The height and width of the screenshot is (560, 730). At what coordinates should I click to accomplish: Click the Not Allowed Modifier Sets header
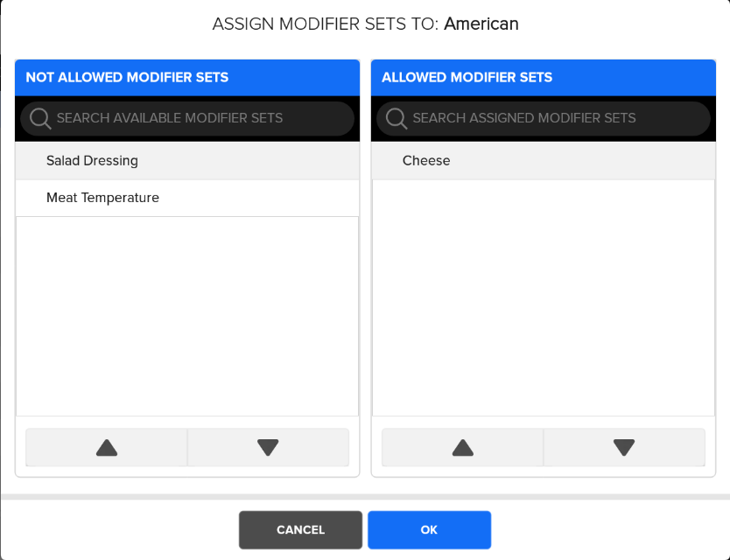127,77
